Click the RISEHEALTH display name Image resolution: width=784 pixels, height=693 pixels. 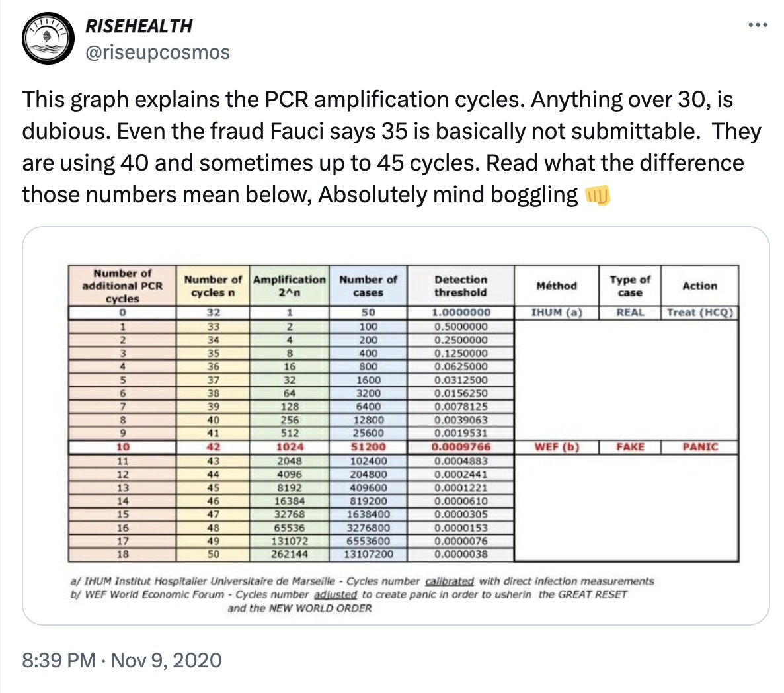coord(139,26)
